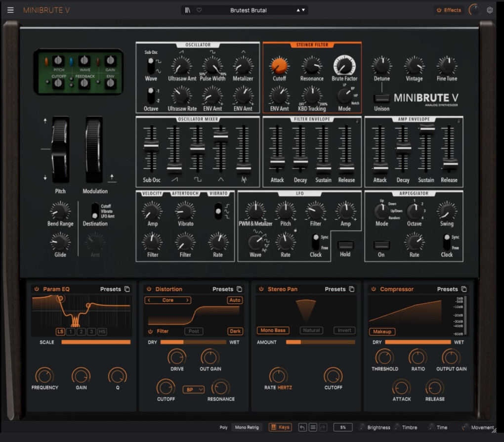This screenshot has height=442, width=504.
Task: Select the HS band tab in Param EQ
Action: pyautogui.click(x=102, y=332)
